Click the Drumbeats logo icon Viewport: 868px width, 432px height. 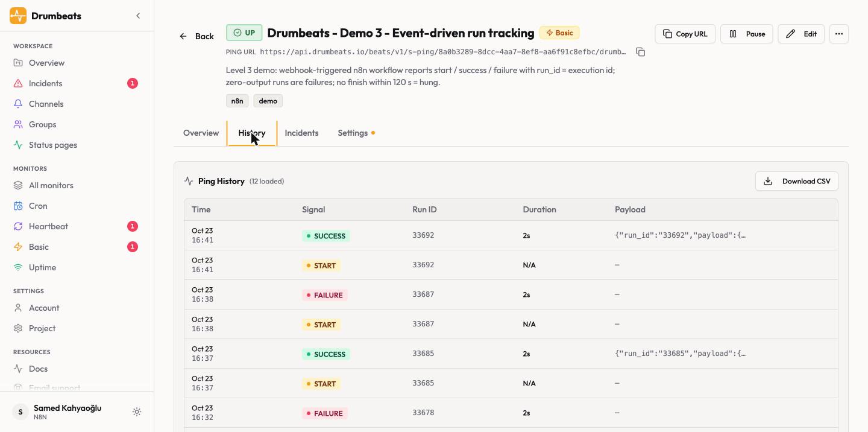18,16
